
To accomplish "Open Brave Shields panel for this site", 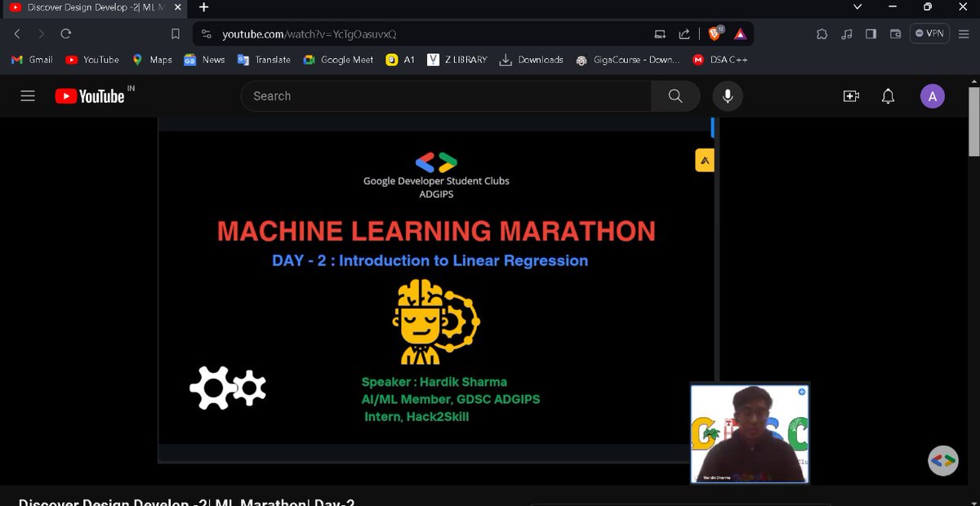I will (x=716, y=33).
